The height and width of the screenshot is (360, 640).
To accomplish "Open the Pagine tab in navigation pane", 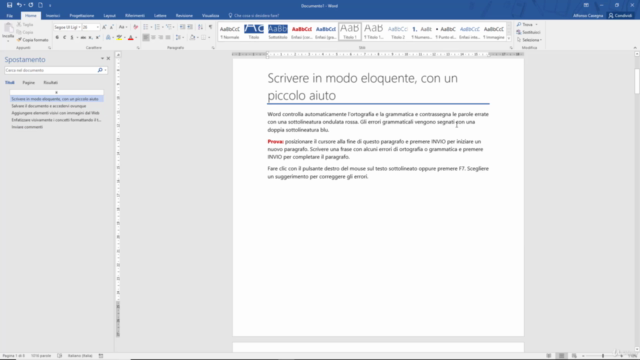I will 29,82.
